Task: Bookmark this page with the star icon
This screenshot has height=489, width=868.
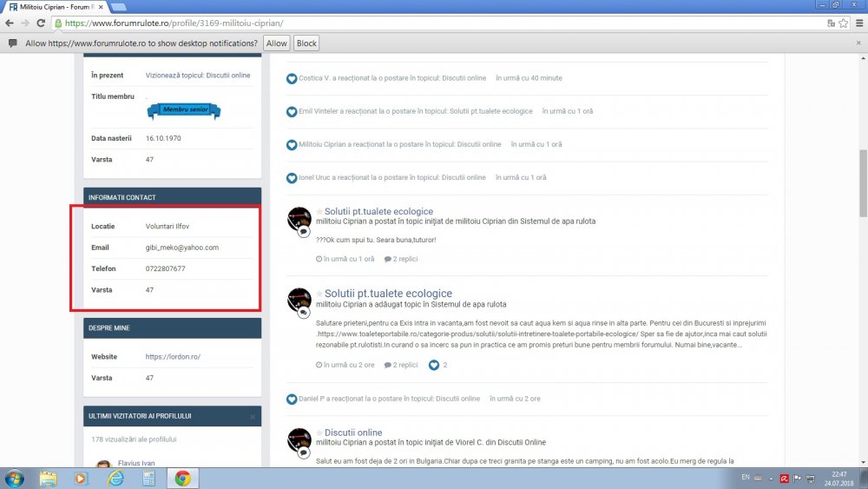Action: [843, 23]
